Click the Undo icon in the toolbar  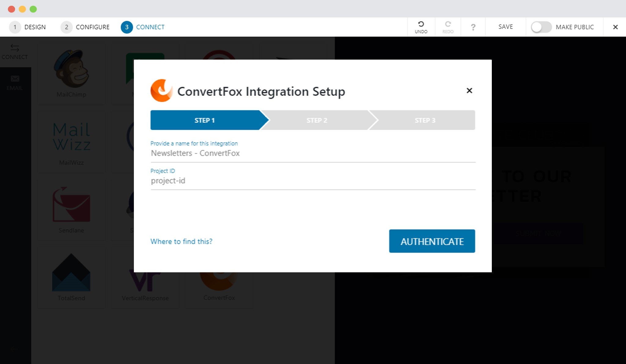pos(421,24)
